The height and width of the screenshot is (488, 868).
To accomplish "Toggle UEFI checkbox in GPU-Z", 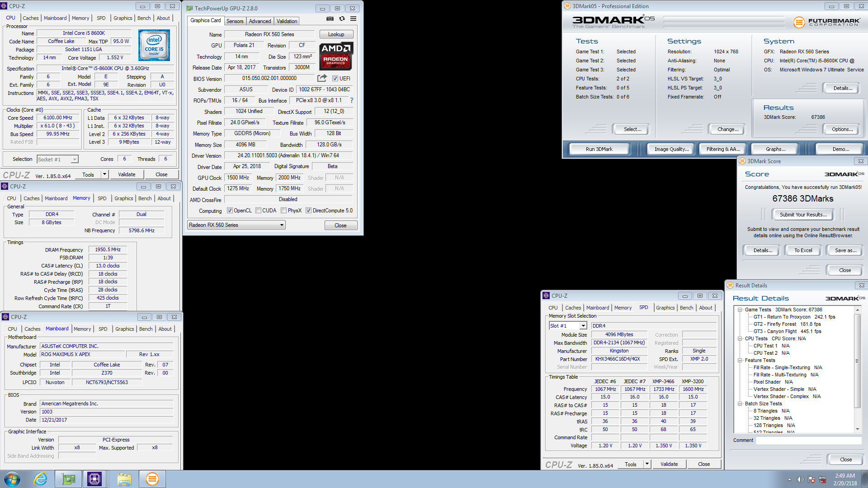I will point(335,78).
